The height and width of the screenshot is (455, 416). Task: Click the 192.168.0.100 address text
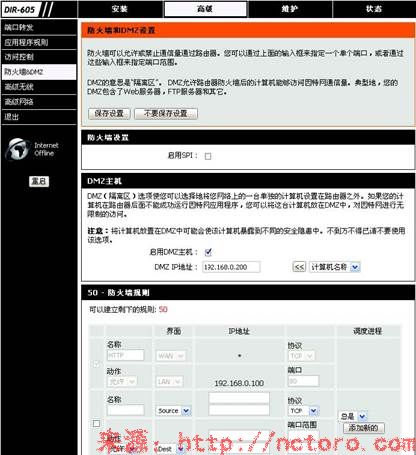pos(239,383)
